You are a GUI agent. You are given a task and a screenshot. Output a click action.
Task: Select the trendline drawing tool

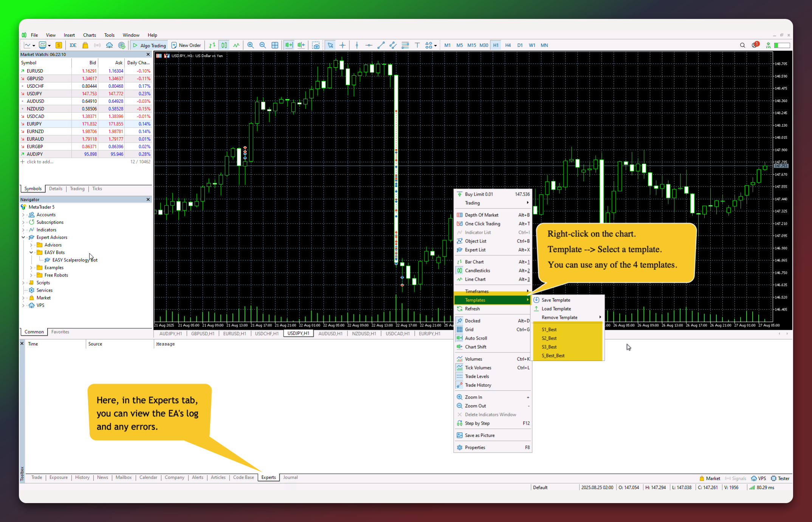coord(381,45)
